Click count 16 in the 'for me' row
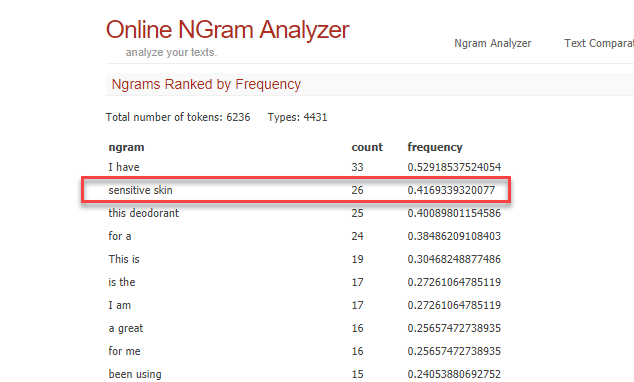 pos(357,351)
